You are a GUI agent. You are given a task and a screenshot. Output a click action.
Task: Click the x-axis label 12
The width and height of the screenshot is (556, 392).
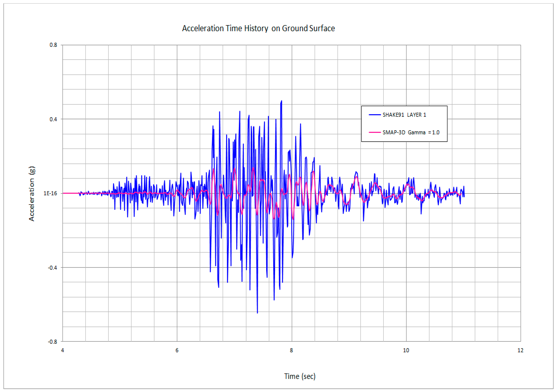click(520, 350)
